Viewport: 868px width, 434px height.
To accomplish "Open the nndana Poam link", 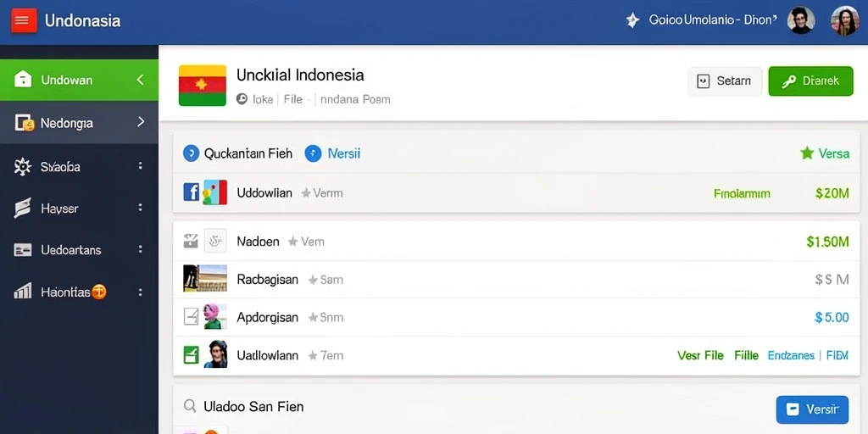I will coord(355,100).
